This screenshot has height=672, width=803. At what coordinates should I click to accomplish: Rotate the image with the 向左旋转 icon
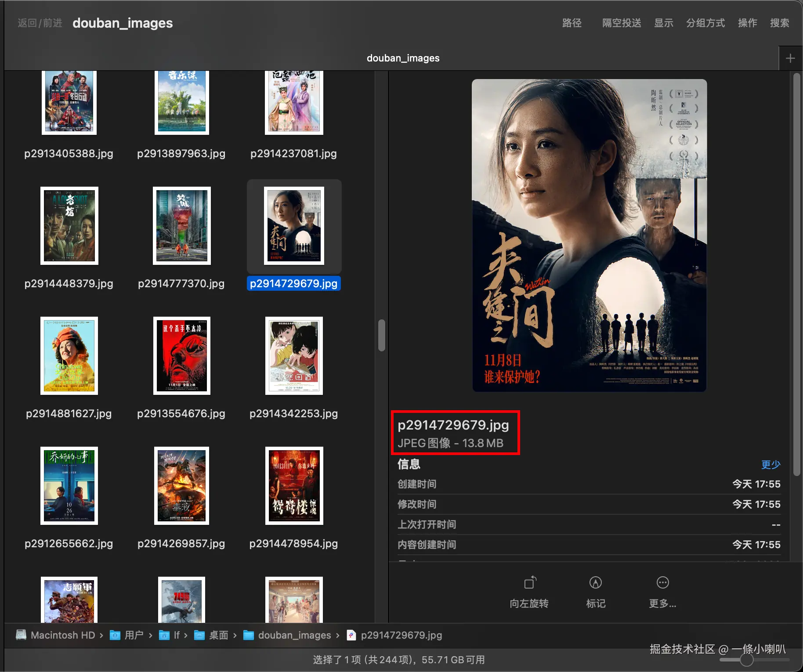click(x=529, y=583)
